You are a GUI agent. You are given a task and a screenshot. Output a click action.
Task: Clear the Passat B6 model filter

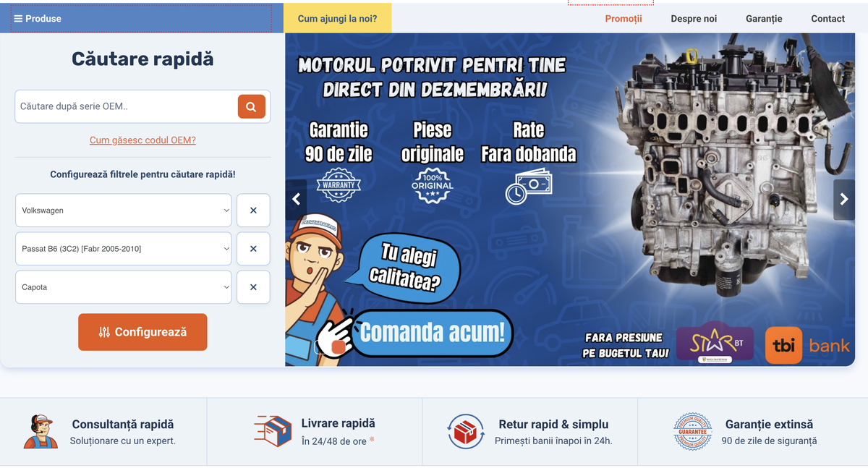[x=253, y=249]
